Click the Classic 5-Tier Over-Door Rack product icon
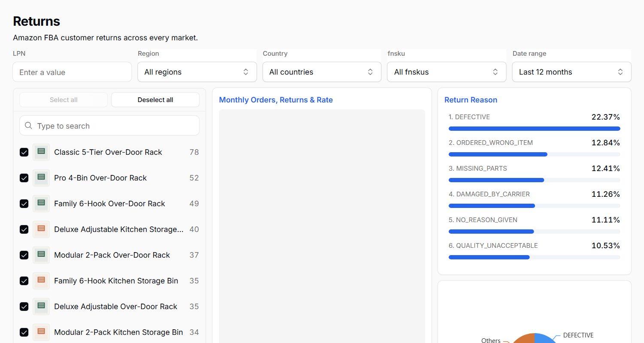The height and width of the screenshot is (343, 644). (41, 152)
